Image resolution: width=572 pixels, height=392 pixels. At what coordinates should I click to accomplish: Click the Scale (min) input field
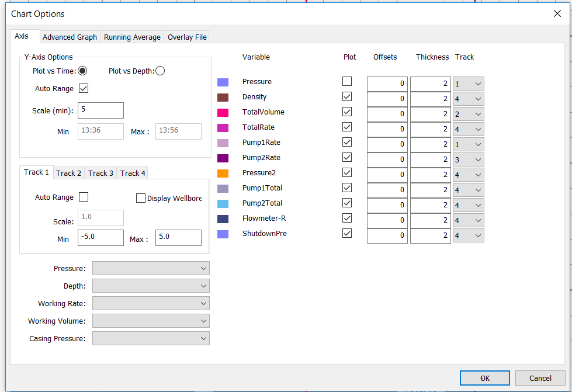coord(100,110)
